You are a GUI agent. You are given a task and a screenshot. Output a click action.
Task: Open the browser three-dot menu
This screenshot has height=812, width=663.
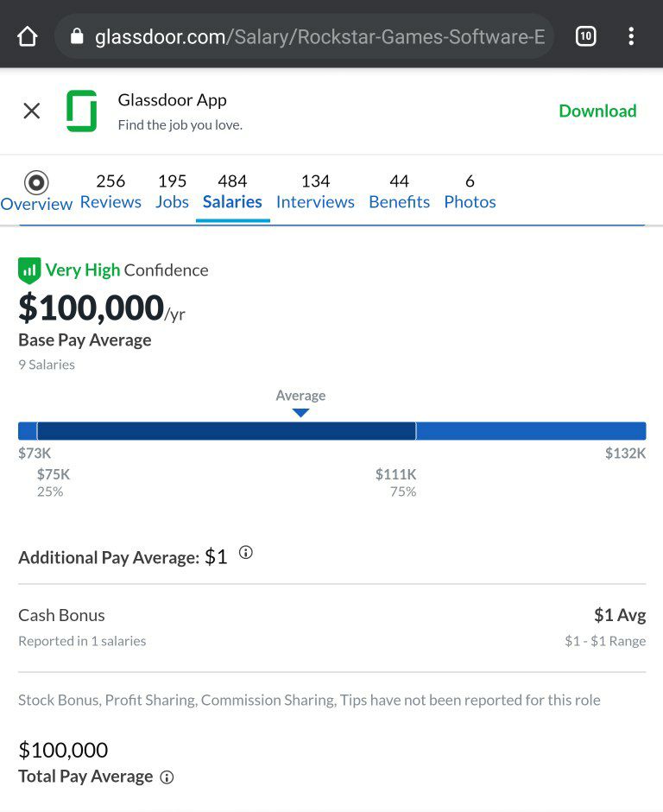(x=631, y=36)
